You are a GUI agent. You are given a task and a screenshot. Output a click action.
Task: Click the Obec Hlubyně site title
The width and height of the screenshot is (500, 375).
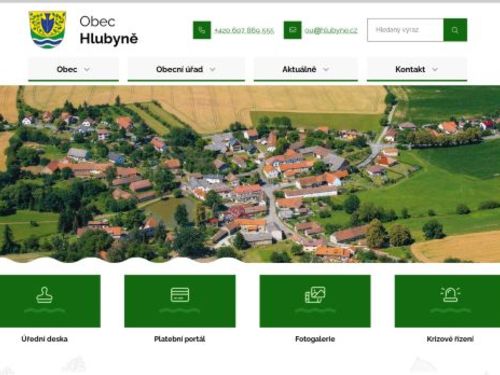pos(108,30)
